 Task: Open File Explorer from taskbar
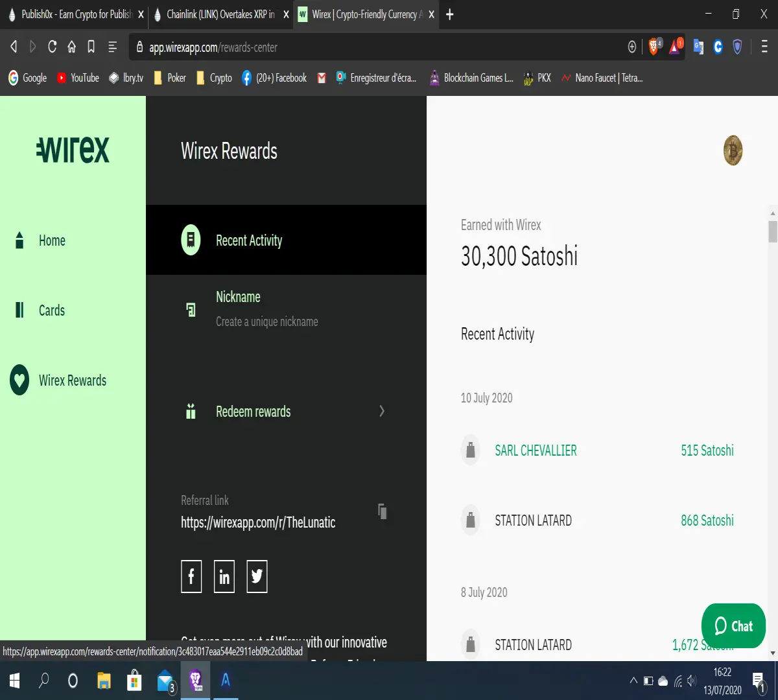coord(104,681)
